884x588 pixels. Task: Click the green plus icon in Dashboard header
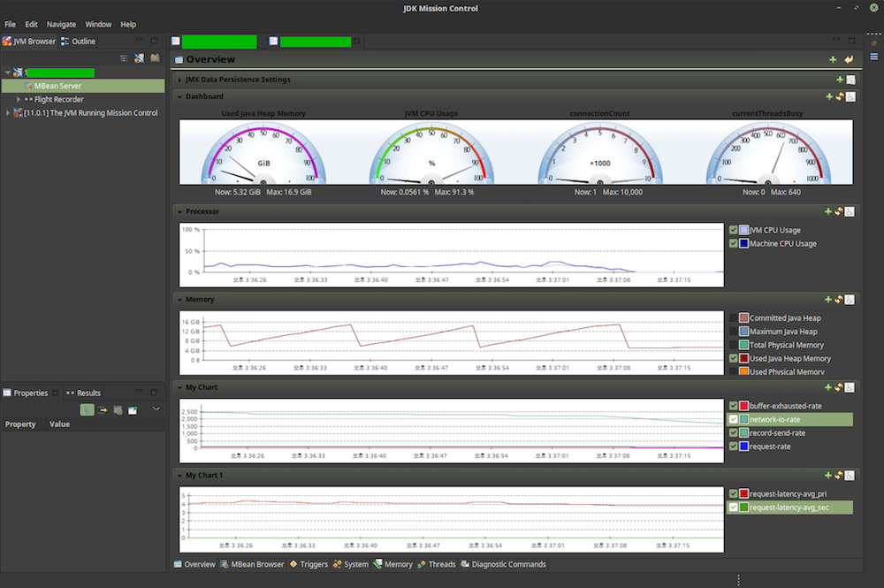[x=829, y=96]
